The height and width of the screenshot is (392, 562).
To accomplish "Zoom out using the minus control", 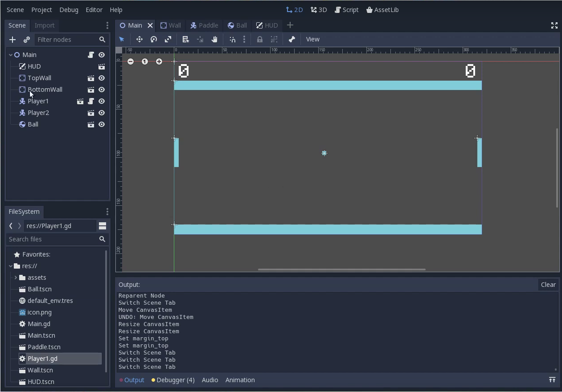I will (131, 61).
